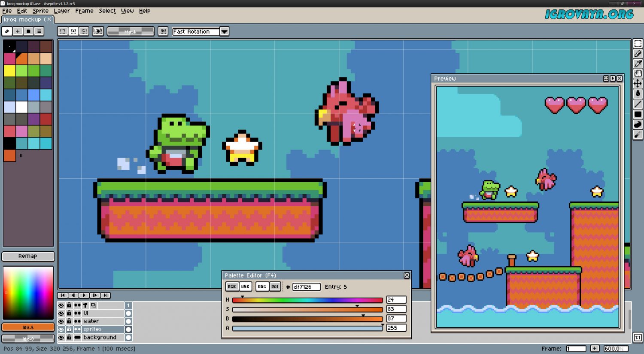
Task: Hide the water layer
Action: 61,321
